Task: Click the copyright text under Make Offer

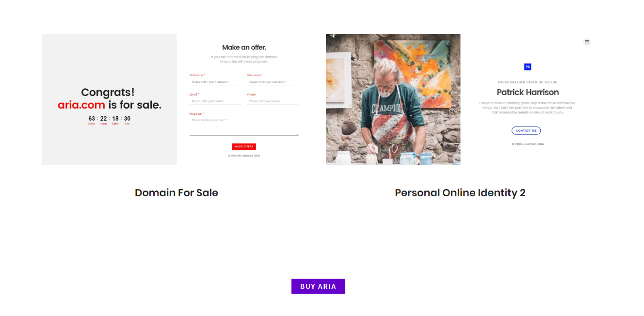Action: [x=244, y=156]
